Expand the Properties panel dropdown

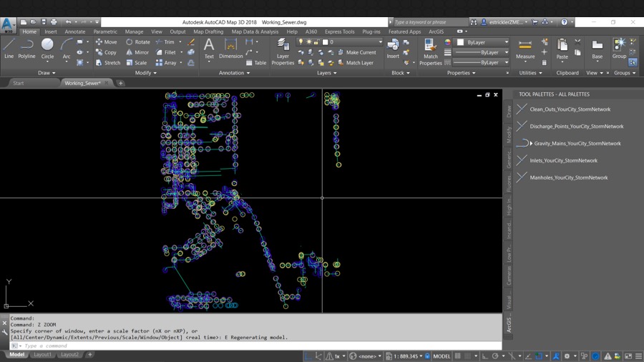(461, 73)
